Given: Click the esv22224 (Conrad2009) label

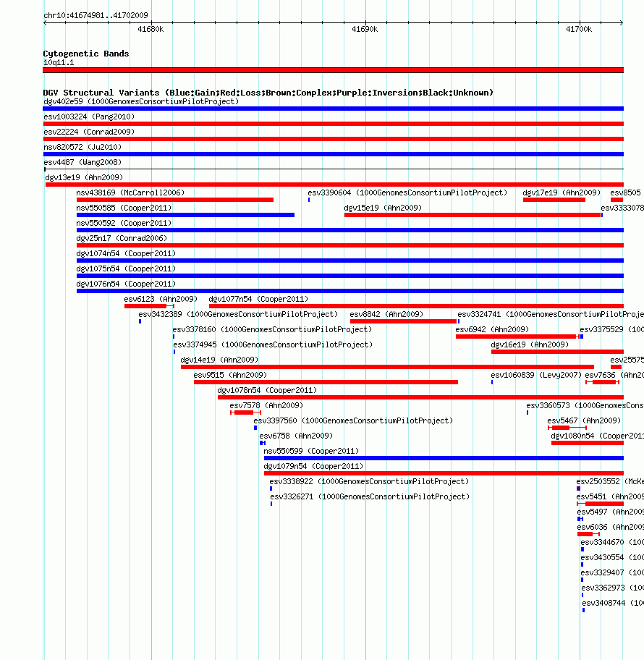Looking at the screenshot, I should coord(89,132).
